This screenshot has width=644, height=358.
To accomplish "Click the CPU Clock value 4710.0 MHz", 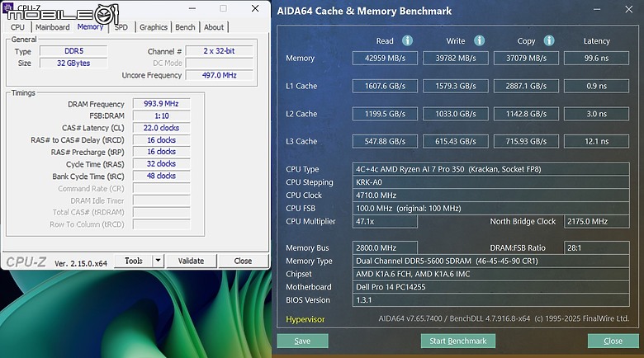I will (490, 195).
